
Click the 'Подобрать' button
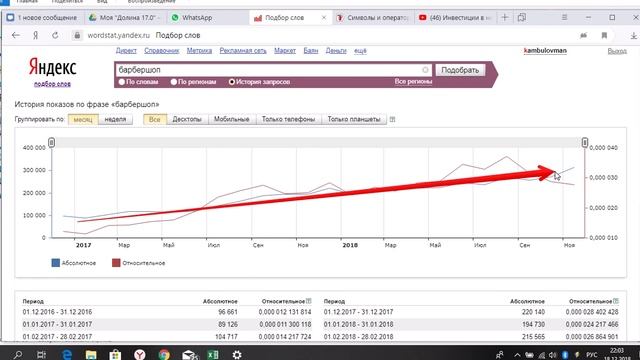click(460, 70)
